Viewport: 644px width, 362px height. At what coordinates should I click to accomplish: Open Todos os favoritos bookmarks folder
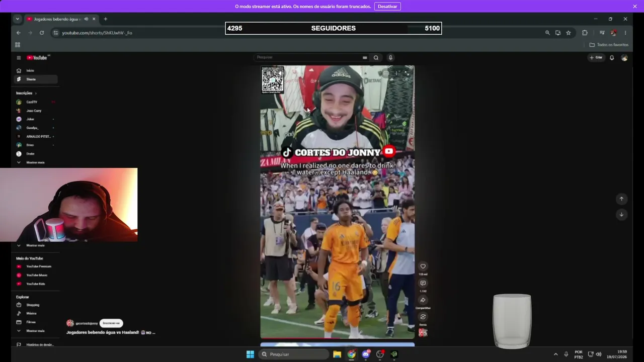[609, 45]
